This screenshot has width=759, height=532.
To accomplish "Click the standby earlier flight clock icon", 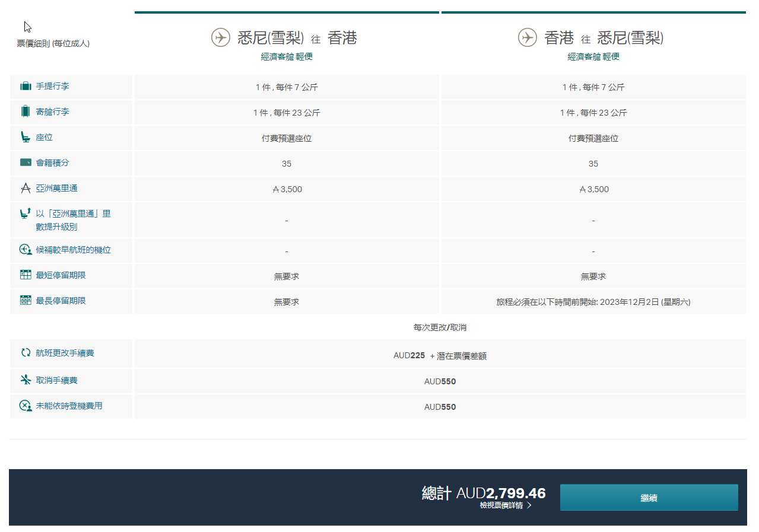I will click(26, 250).
